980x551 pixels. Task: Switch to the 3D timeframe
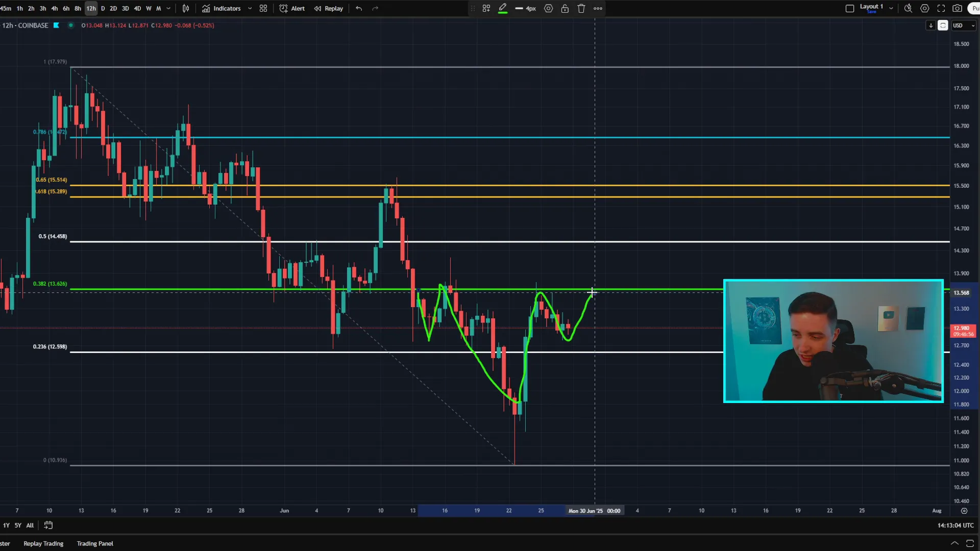click(x=125, y=8)
